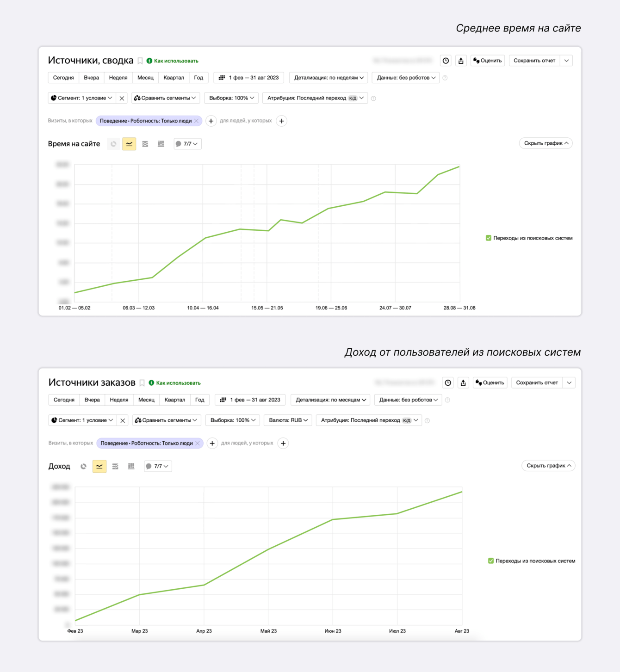Collapse top chart with Скрыть график

click(546, 143)
